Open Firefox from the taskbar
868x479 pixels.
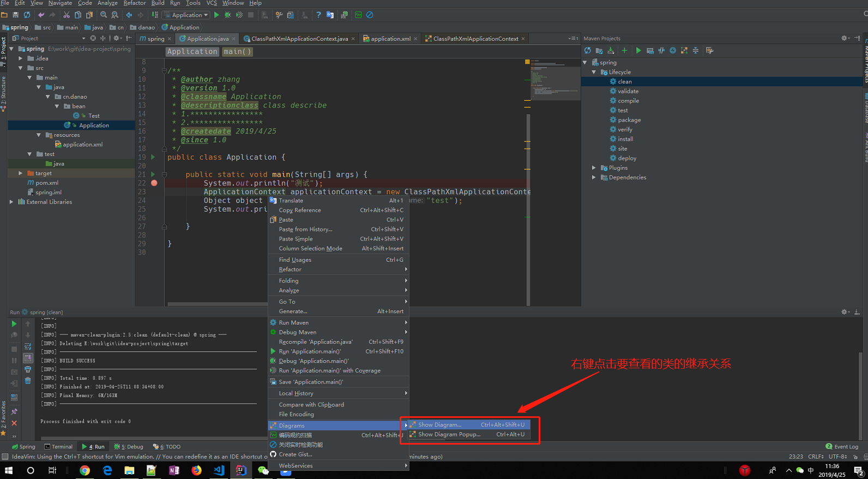coord(196,470)
